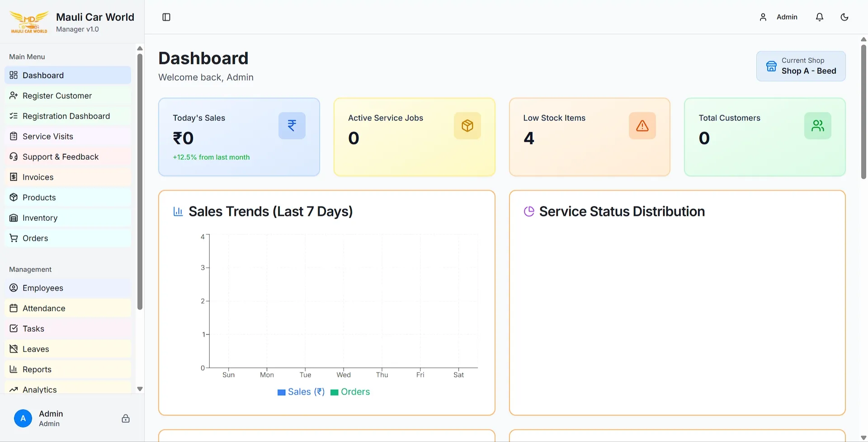Click the blue Sales legend swatch
This screenshot has height=442, width=868.
click(x=281, y=392)
